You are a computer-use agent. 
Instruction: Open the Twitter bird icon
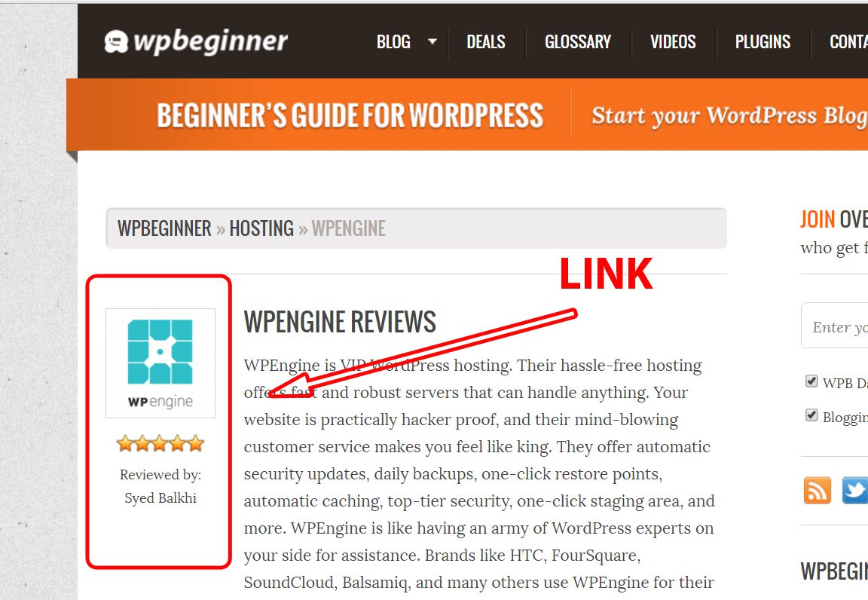pos(854,490)
